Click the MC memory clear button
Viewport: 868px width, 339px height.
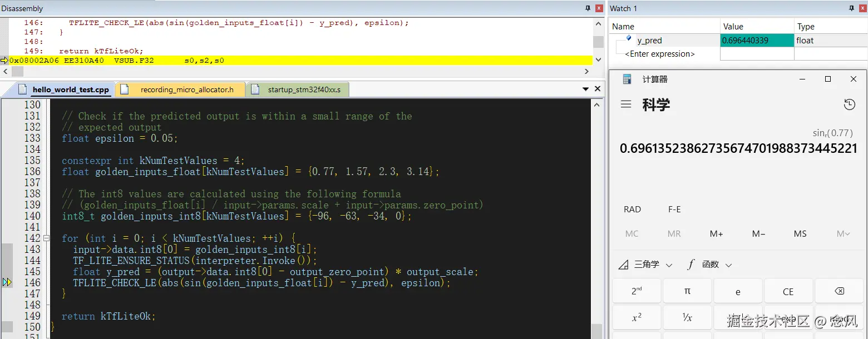click(632, 234)
